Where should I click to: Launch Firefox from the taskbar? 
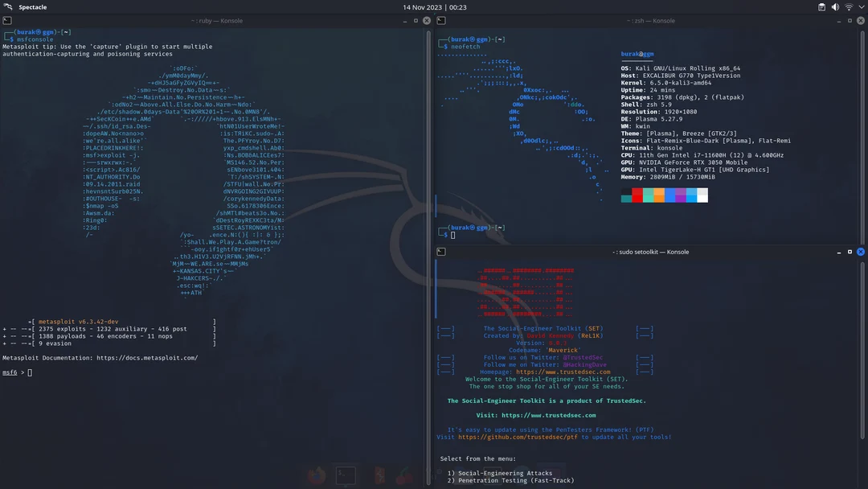pos(315,475)
